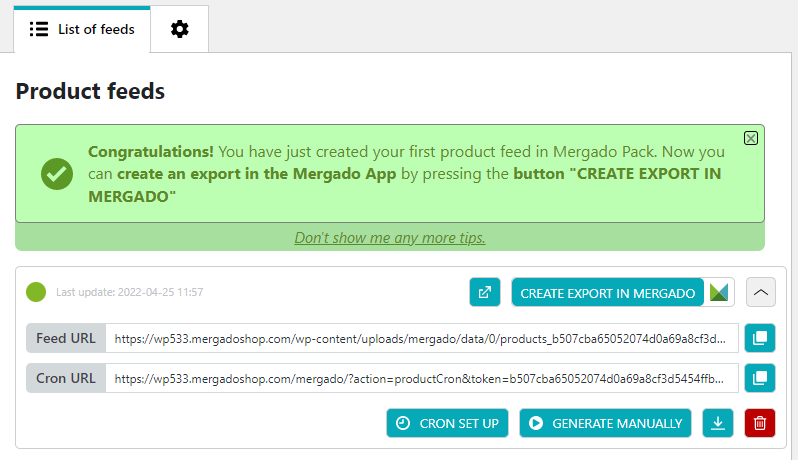Click "Don't show me any more tips"
Image resolution: width=798 pixels, height=460 pixels.
point(390,238)
